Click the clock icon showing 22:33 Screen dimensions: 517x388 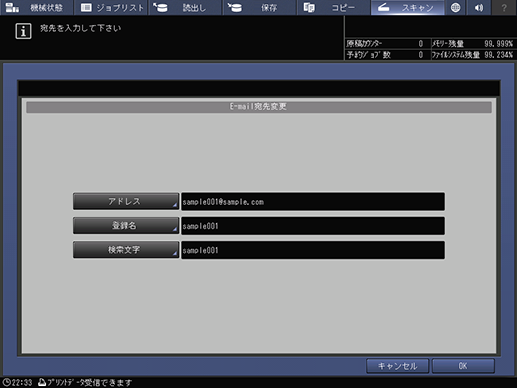[x=6, y=382]
